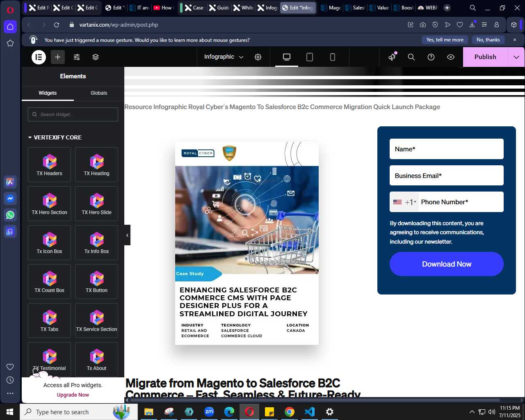Select the TX Service Section widget

click(96, 320)
